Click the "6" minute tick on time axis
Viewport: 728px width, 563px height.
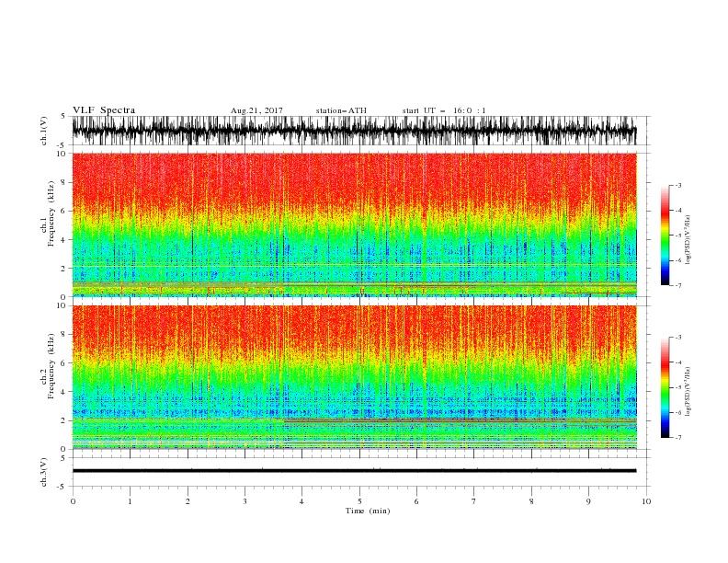pyautogui.click(x=416, y=501)
